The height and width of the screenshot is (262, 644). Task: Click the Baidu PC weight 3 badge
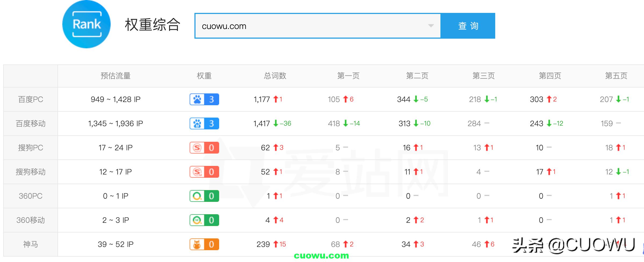(x=204, y=99)
